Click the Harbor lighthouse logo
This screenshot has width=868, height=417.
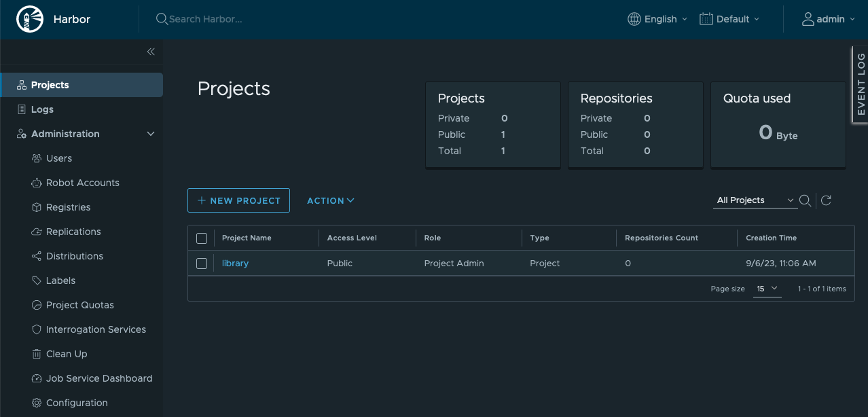coord(30,19)
